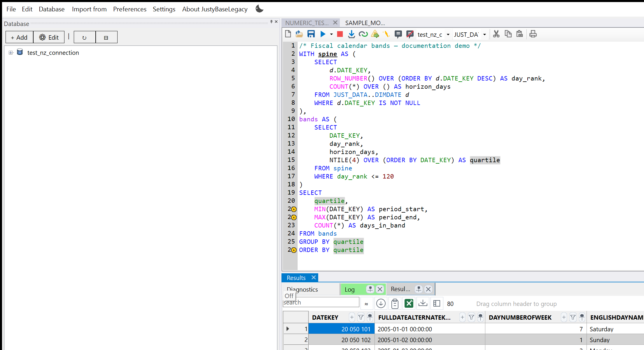Open the DATEKEY column filter
644x350 pixels.
[361, 317]
